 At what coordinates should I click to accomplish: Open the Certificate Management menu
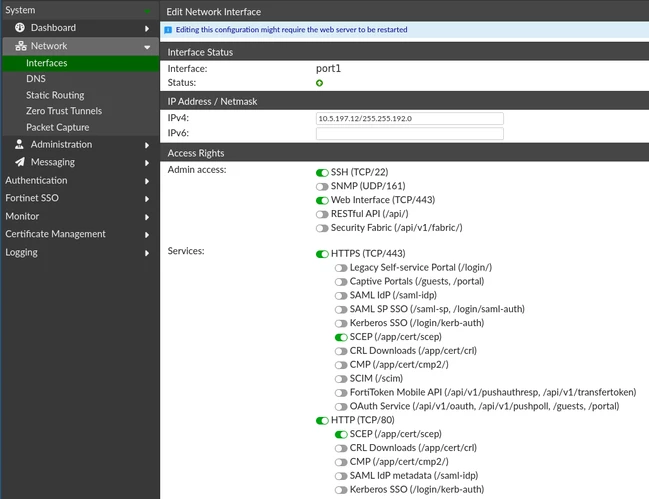click(x=81, y=234)
